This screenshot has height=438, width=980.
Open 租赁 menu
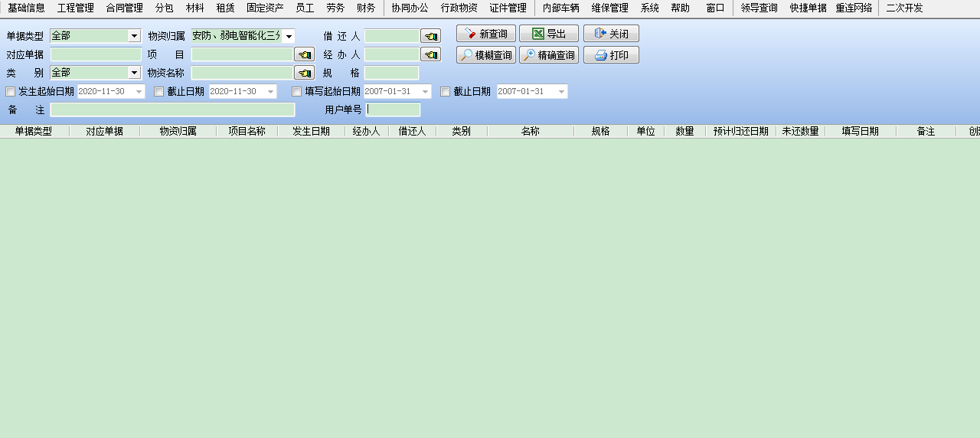point(226,8)
